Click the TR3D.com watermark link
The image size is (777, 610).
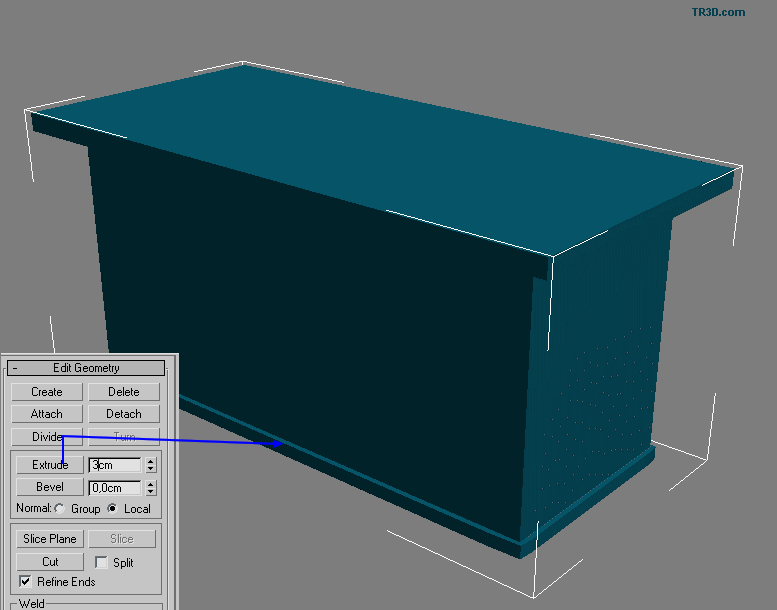(x=717, y=12)
